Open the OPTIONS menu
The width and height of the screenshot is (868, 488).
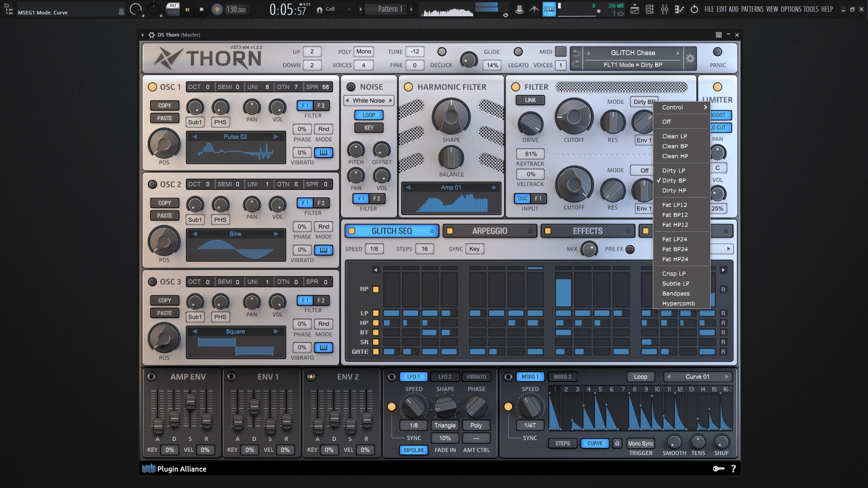pyautogui.click(x=791, y=9)
